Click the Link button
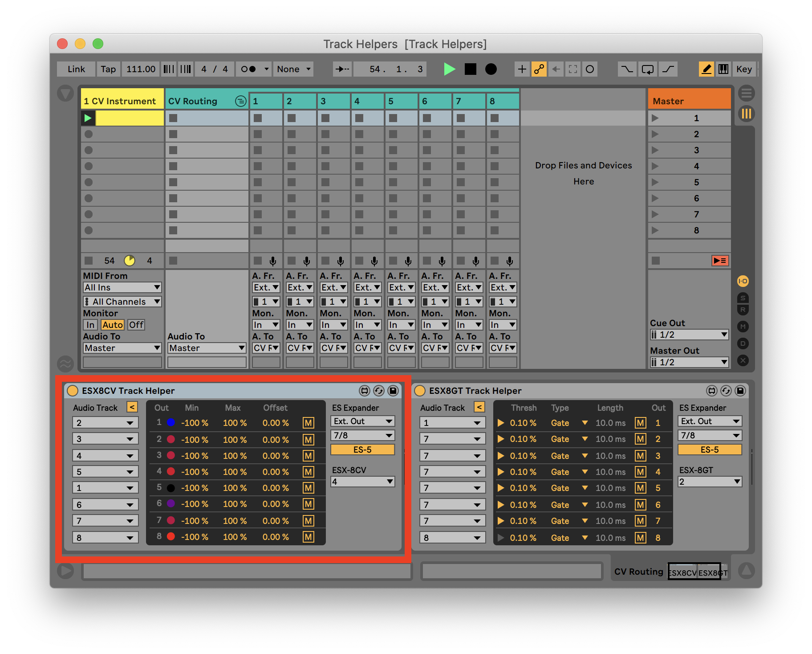 pos(76,69)
